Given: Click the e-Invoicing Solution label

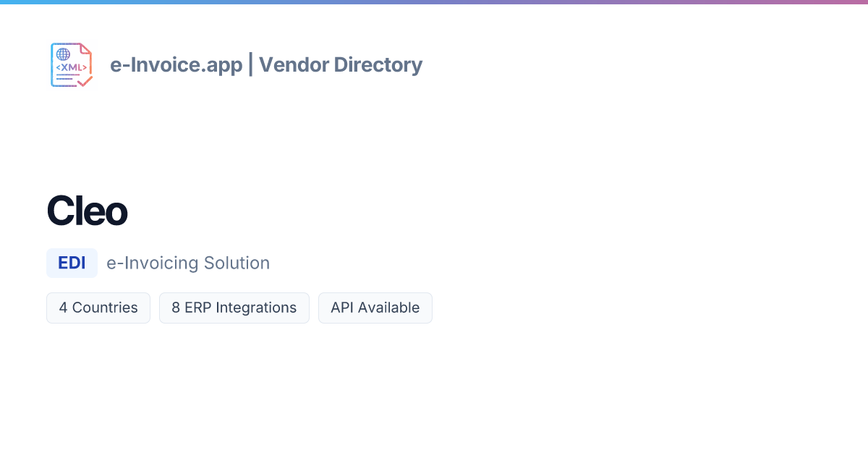Looking at the screenshot, I should coord(188,263).
